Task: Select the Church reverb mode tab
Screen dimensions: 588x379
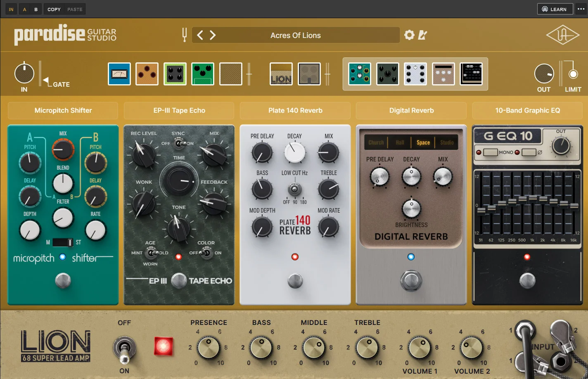Action: tap(376, 142)
